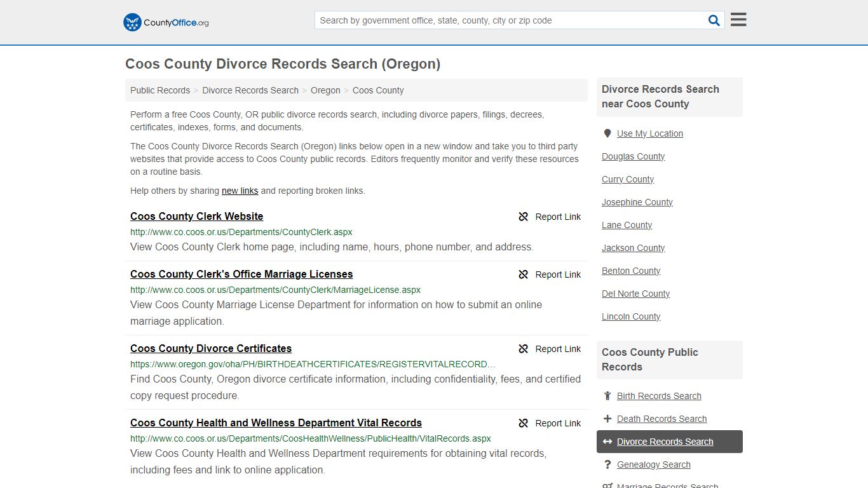
Task: Open Del Norte County link
Action: tap(636, 294)
